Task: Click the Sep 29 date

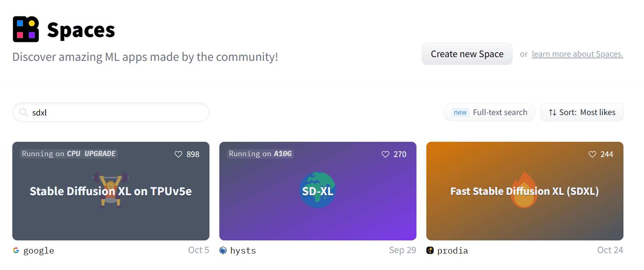Action: click(402, 250)
